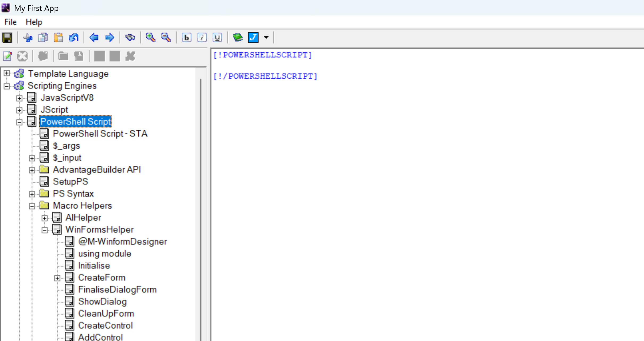Screen dimensions: 644x341
Task: Toggle italic formatting with the i icon
Action: pos(202,38)
